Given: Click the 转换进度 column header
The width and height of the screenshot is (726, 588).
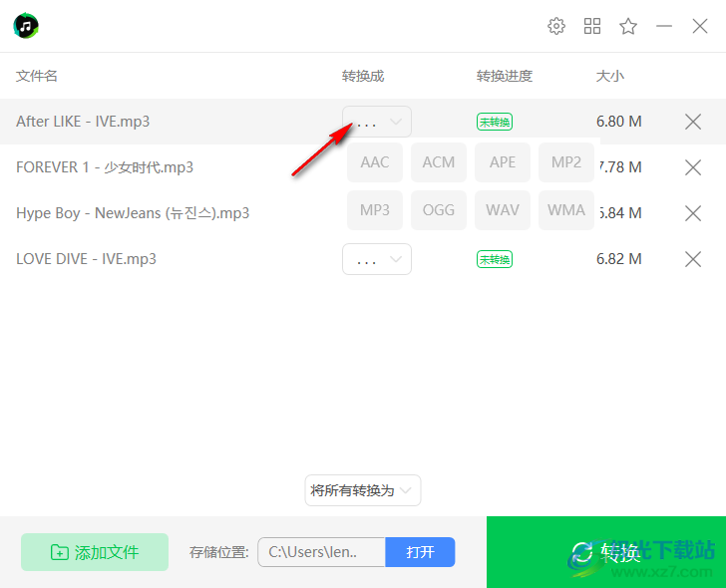Looking at the screenshot, I should pos(505,76).
